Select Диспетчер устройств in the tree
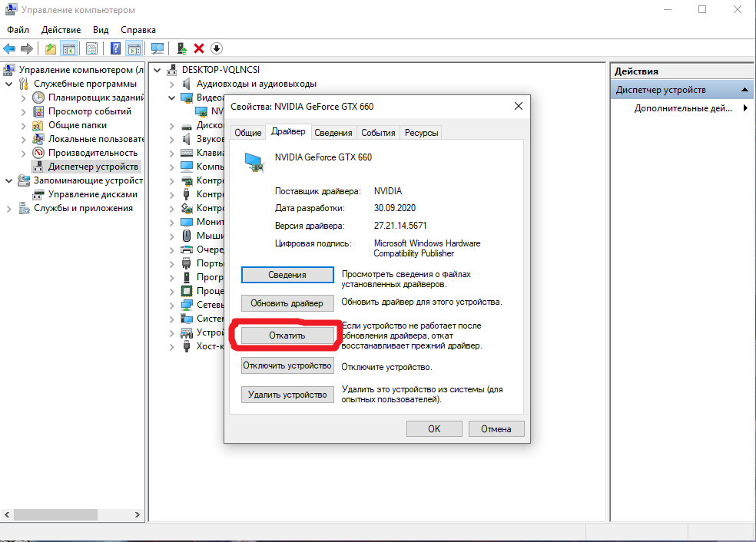 point(92,167)
